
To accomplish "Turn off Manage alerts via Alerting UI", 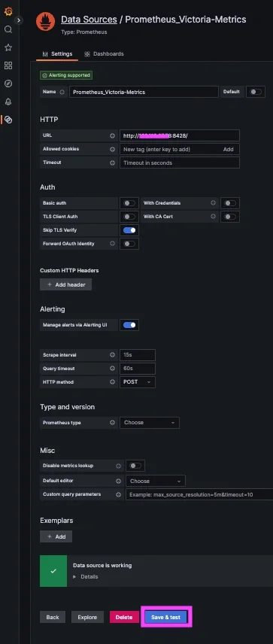I will (x=129, y=325).
